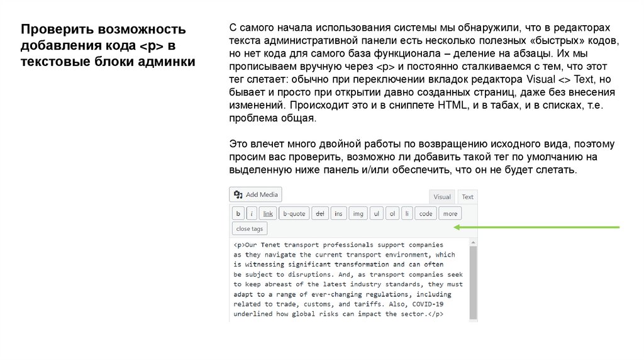Insert the more tag button
This screenshot has width=644, height=361.
point(450,214)
